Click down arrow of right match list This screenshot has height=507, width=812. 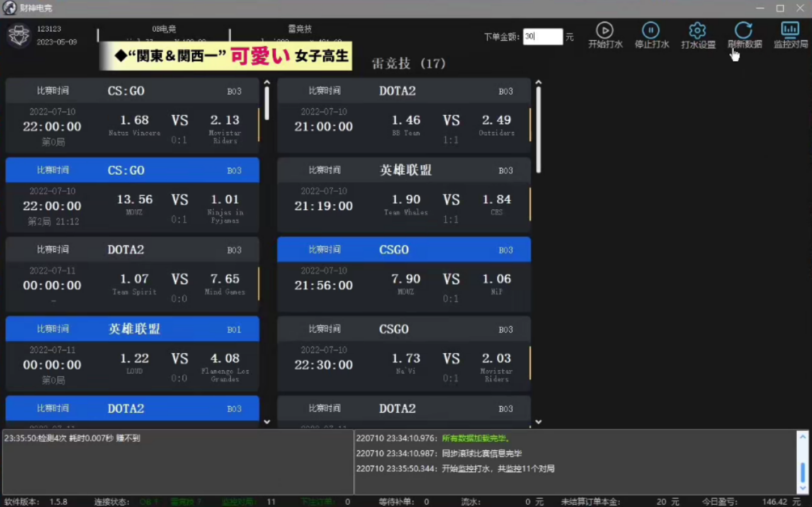pyautogui.click(x=539, y=422)
